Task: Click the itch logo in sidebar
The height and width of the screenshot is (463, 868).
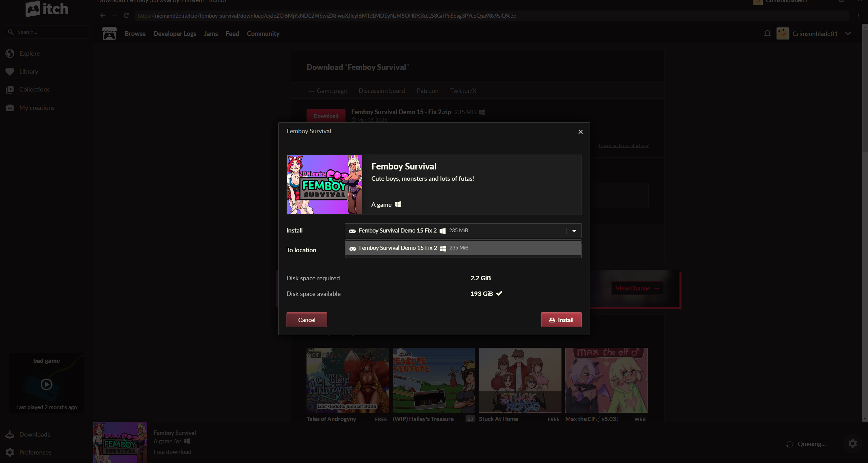Action: pyautogui.click(x=47, y=9)
